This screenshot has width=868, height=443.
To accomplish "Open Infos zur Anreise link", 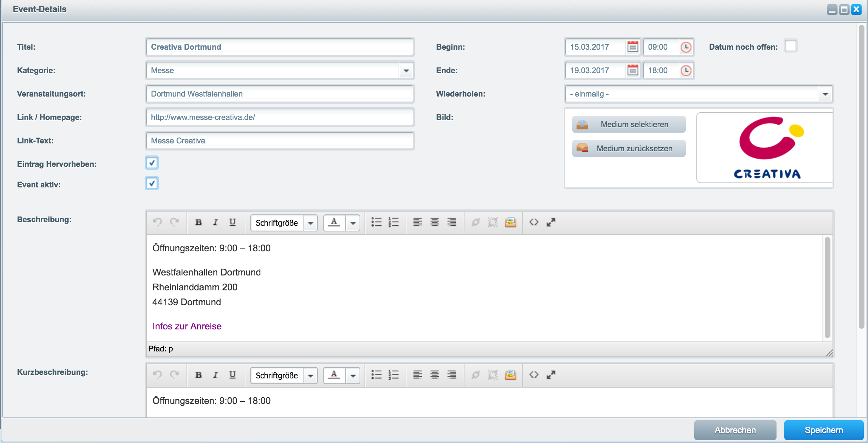I will tap(187, 326).
